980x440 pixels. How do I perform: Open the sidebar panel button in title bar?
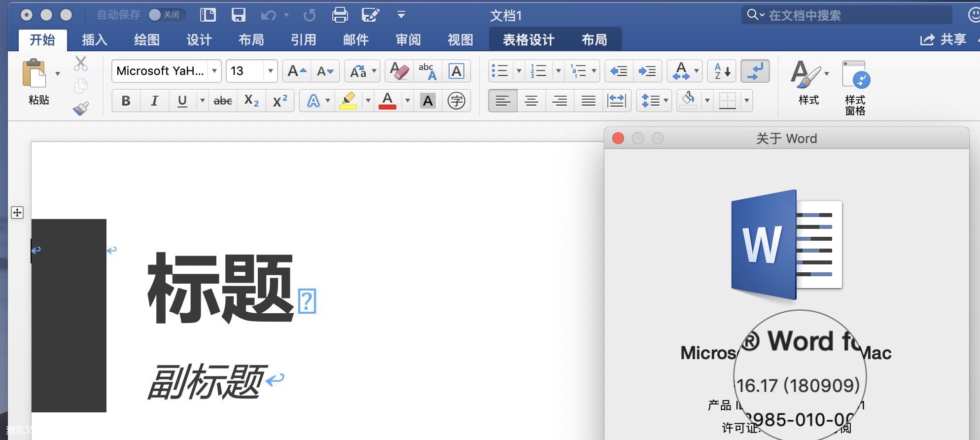pyautogui.click(x=208, y=15)
